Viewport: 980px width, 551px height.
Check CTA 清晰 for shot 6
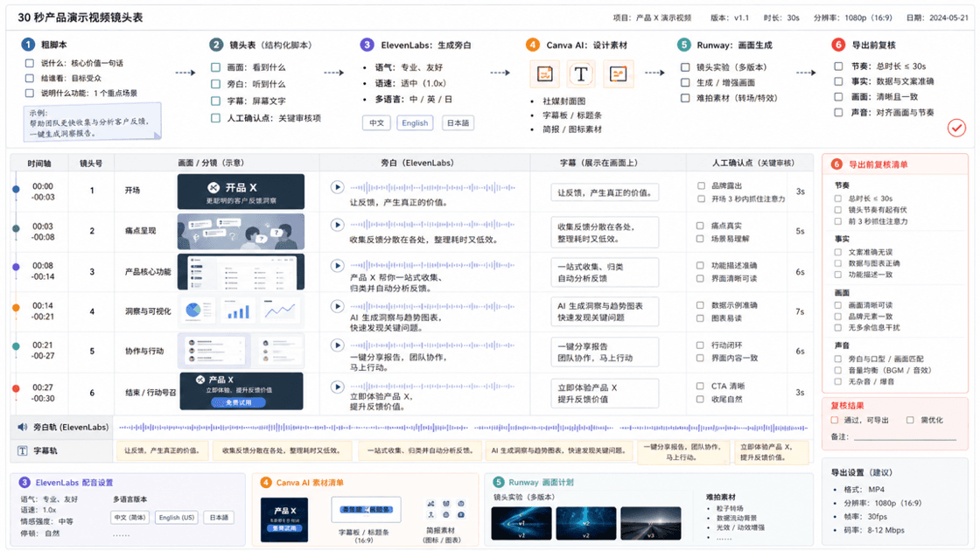coord(701,386)
